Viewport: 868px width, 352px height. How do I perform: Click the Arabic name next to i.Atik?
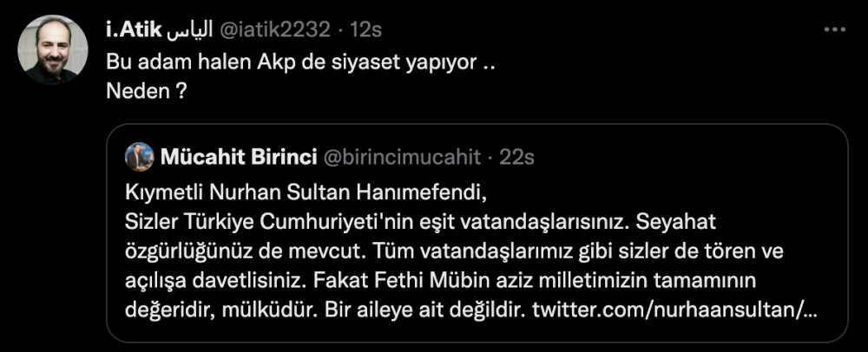pos(185,30)
